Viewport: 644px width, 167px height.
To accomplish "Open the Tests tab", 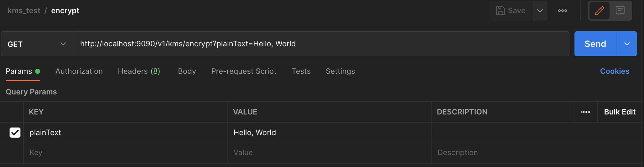I will (x=301, y=71).
